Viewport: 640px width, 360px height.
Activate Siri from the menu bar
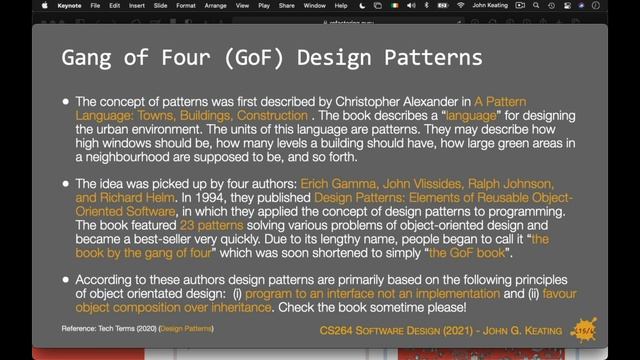[581, 6]
